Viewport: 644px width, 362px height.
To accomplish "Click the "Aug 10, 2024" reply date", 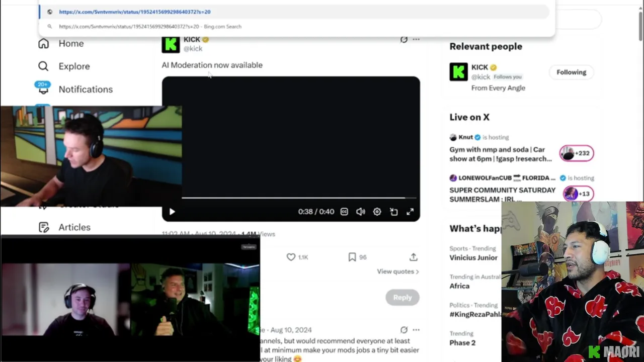I will (291, 330).
